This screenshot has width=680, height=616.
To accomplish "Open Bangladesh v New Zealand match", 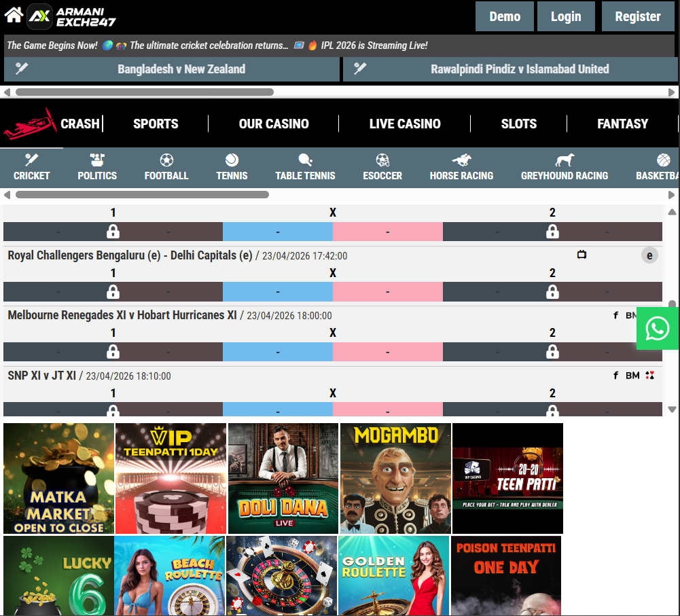I will click(x=172, y=69).
